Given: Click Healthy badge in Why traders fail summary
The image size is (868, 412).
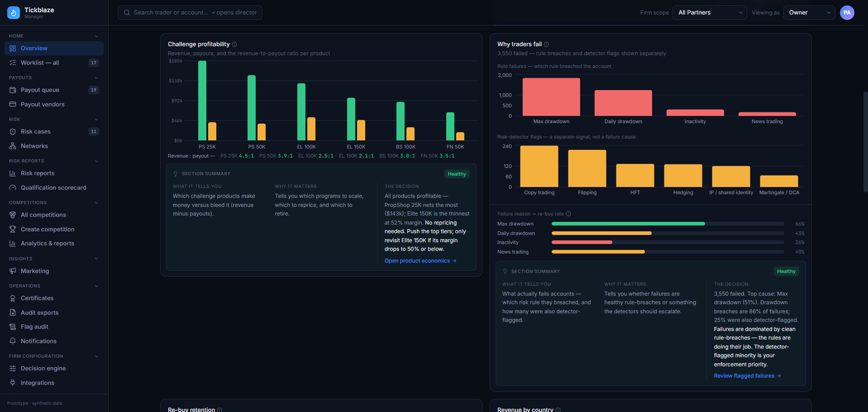Looking at the screenshot, I should coord(786,272).
